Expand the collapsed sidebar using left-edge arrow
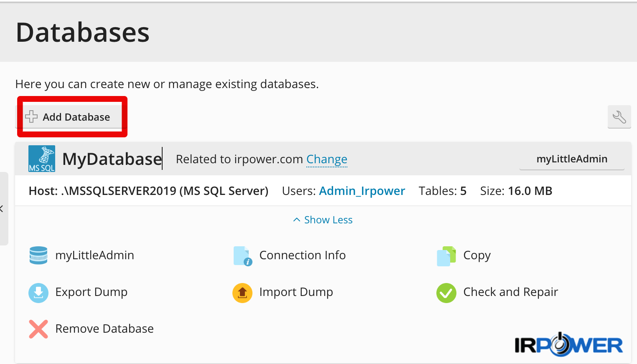 click(x=3, y=208)
